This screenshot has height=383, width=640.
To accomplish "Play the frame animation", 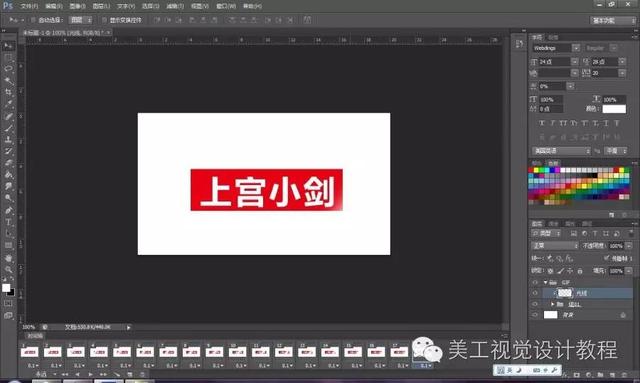I will pos(90,374).
